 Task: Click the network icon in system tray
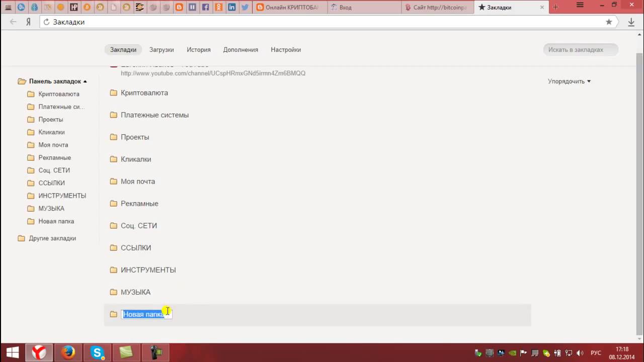coord(569,353)
